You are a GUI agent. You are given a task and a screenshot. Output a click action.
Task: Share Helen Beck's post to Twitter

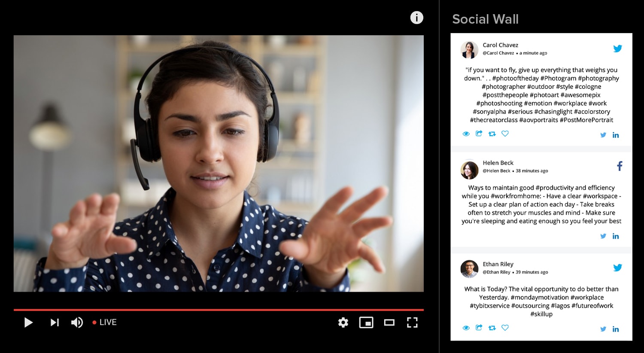(603, 236)
